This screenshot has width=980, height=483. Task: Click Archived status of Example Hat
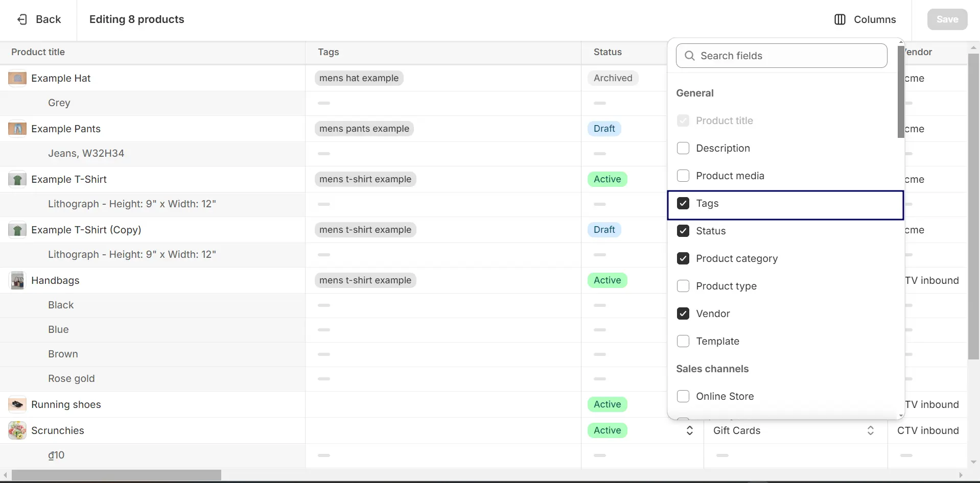(613, 78)
